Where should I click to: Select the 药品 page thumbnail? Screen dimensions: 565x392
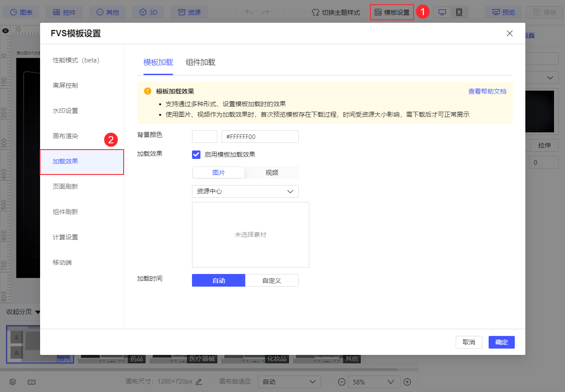pos(112,359)
